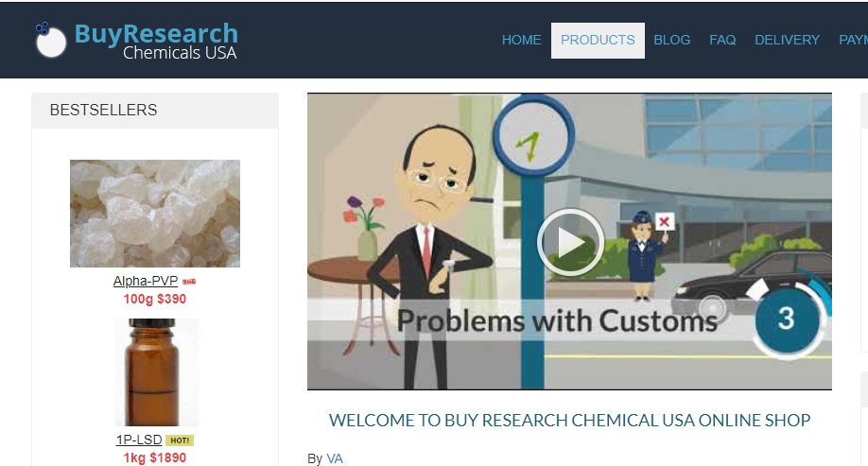The width and height of the screenshot is (868, 466).
Task: Click the red sale badge beside Alpha-PVP
Action: pos(189,282)
